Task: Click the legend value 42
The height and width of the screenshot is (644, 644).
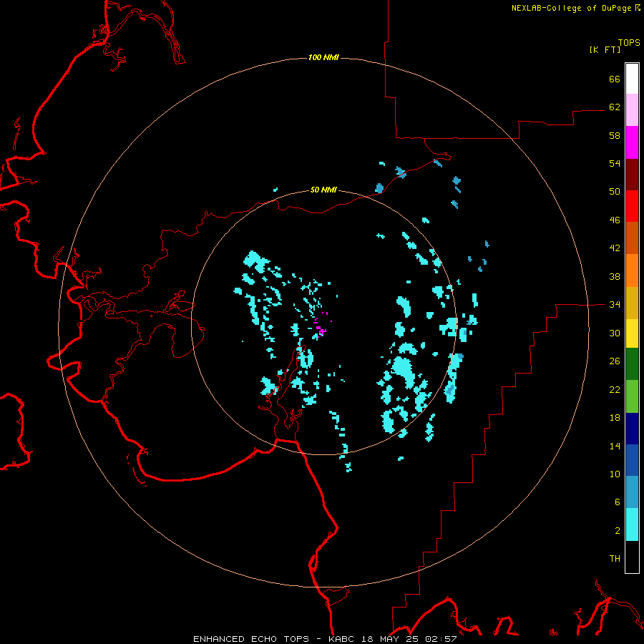Action: [615, 248]
